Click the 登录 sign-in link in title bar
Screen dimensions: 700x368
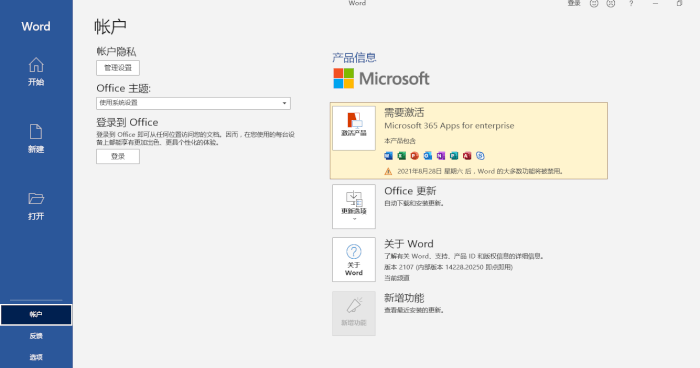tap(574, 4)
